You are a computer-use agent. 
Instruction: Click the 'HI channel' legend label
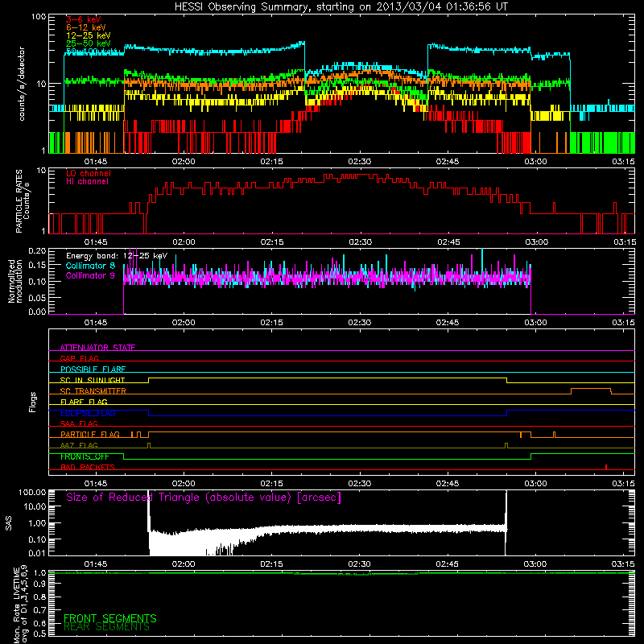[88, 182]
